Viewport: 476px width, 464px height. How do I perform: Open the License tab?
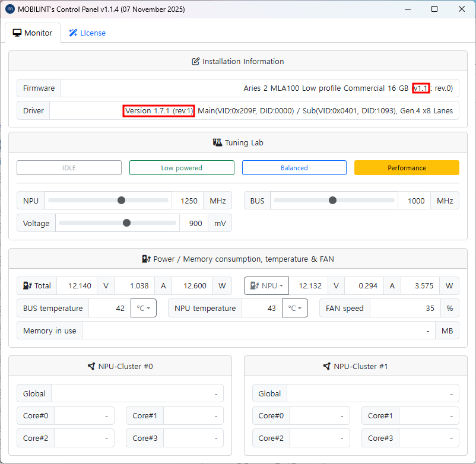[x=87, y=33]
